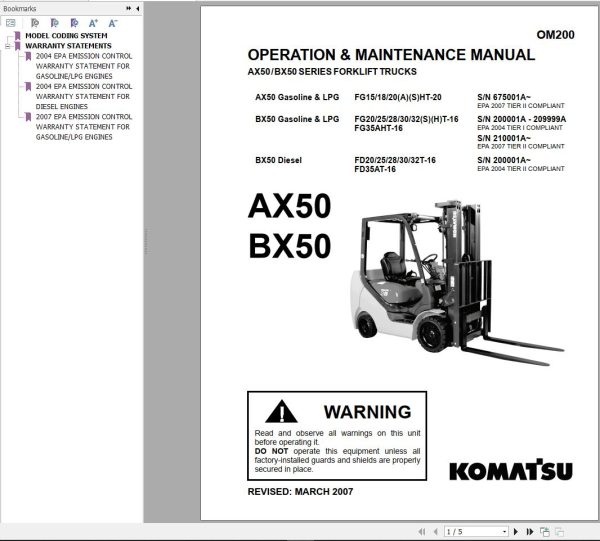Click the warning triangle symbol
The image size is (600, 541).
pos(281,412)
